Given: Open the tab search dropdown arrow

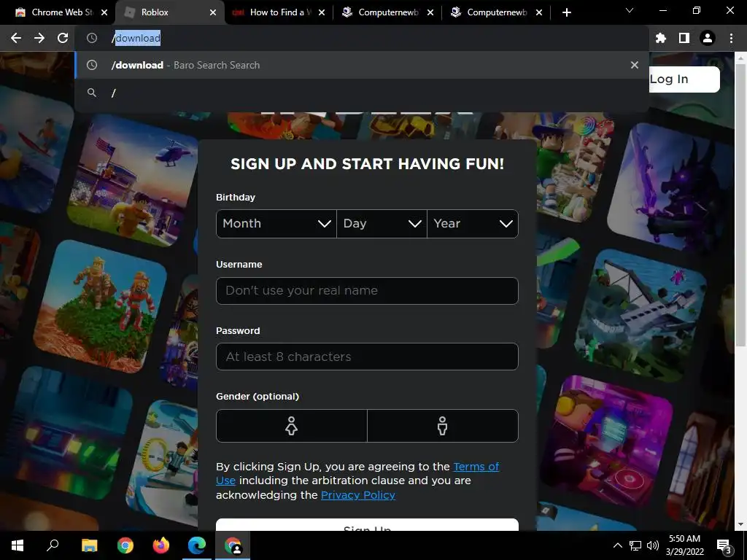Looking at the screenshot, I should pyautogui.click(x=630, y=10).
